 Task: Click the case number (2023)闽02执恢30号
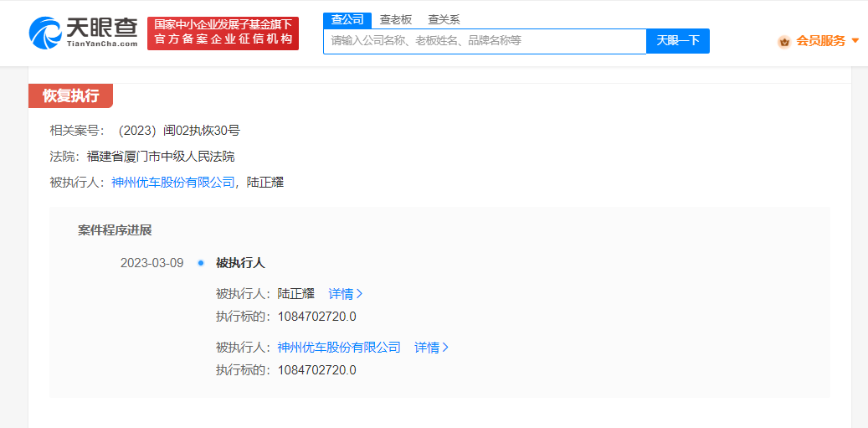[x=179, y=131]
